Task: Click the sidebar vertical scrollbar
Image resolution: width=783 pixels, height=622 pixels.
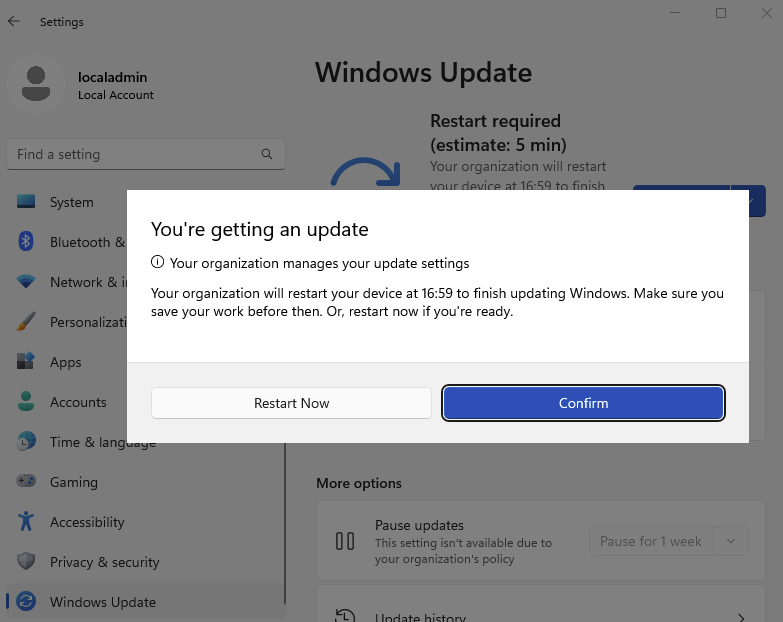Action: [x=285, y=523]
